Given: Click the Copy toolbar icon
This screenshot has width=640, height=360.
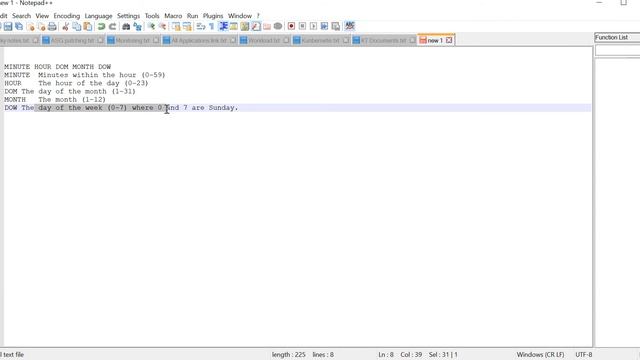Looking at the screenshot, I should (76, 27).
